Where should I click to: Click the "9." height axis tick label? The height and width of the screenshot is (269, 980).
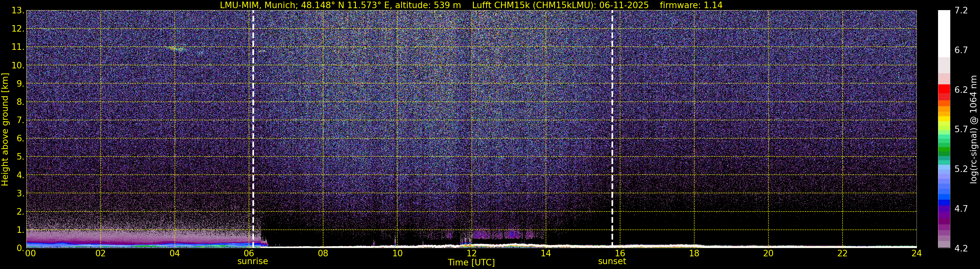coord(20,84)
